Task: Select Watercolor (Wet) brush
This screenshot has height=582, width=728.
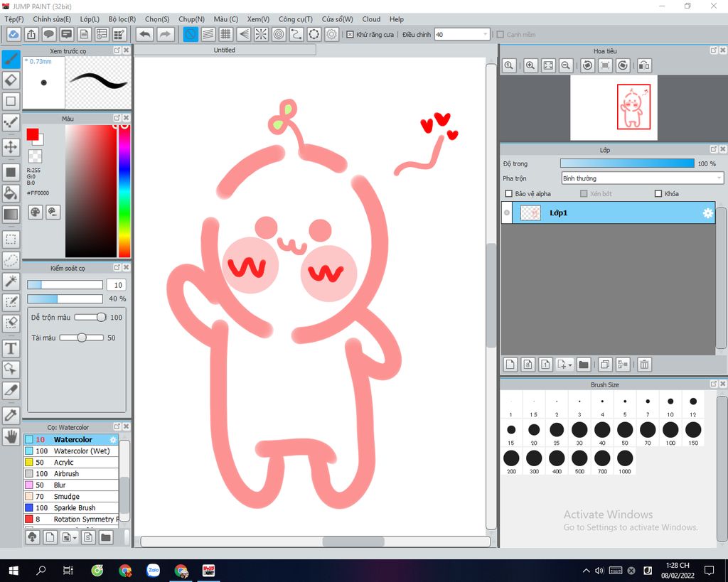Action: pos(72,451)
